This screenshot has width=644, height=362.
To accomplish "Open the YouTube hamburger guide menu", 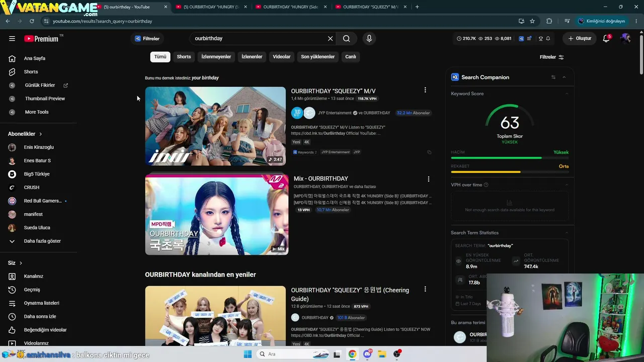I will coord(12,39).
